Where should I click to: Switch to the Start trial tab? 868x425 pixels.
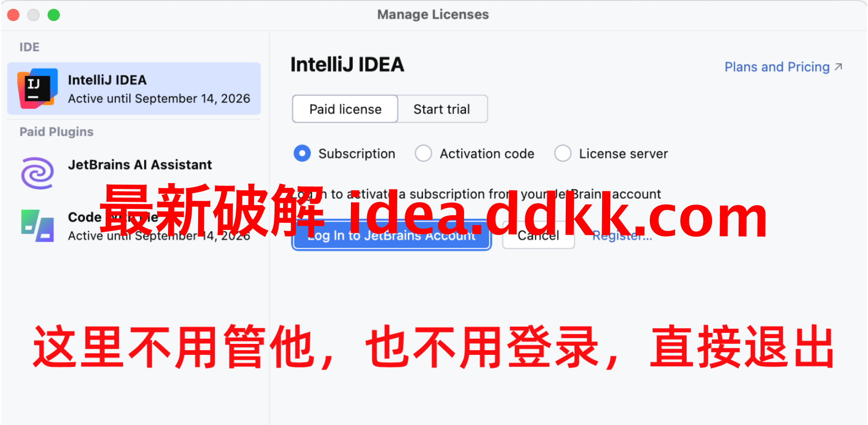[442, 109]
